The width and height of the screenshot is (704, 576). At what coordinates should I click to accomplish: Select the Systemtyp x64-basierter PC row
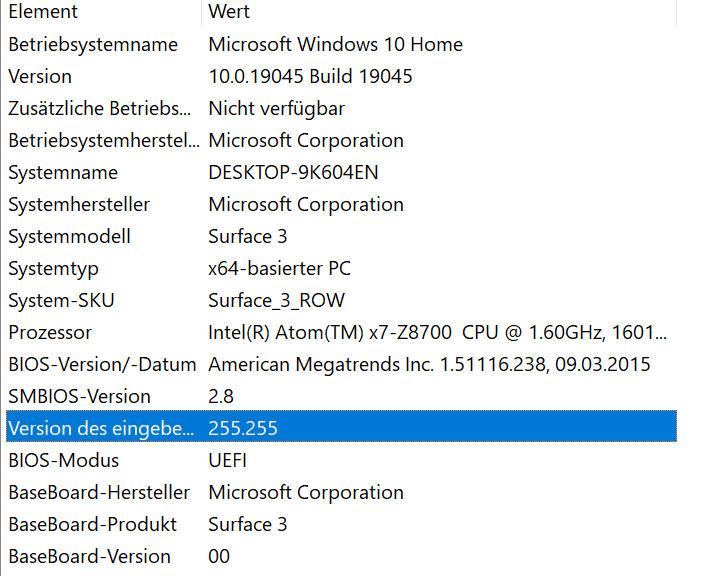click(53, 268)
